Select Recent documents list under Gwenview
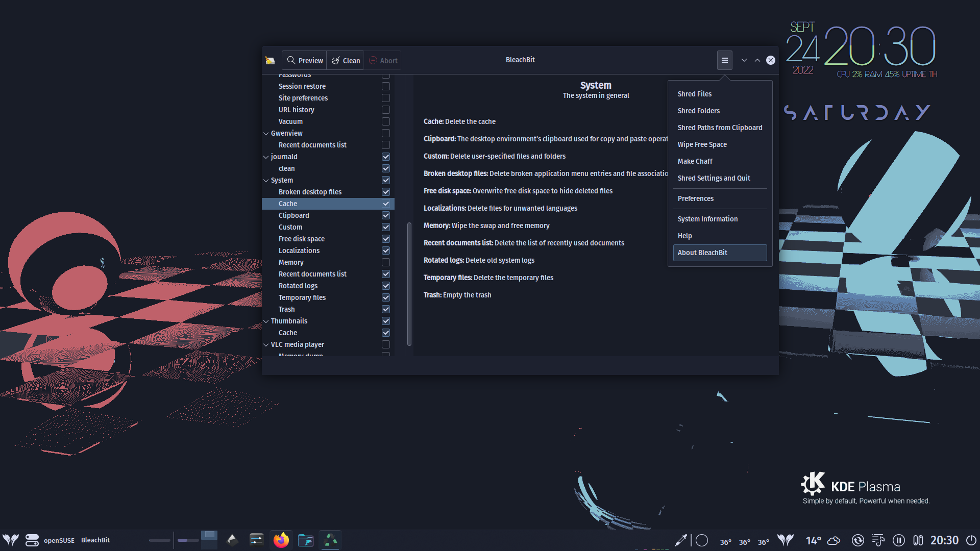The width and height of the screenshot is (980, 551). pyautogui.click(x=328, y=145)
